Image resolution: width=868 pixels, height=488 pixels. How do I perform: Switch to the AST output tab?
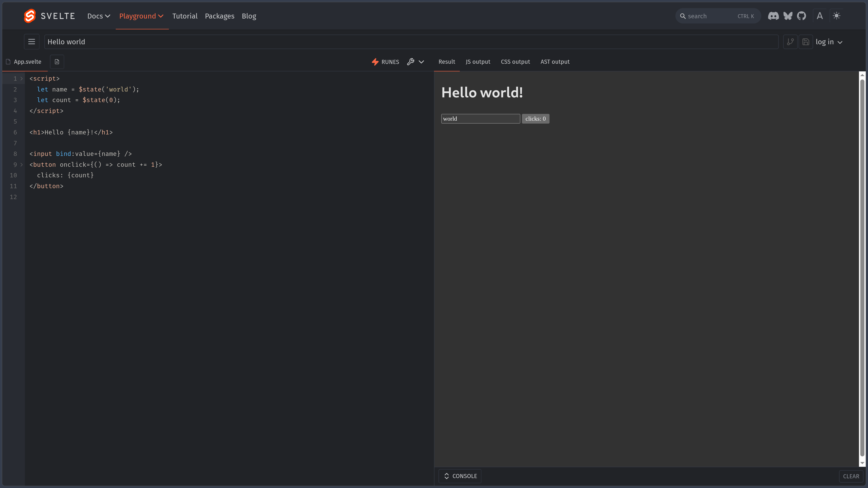click(x=555, y=62)
